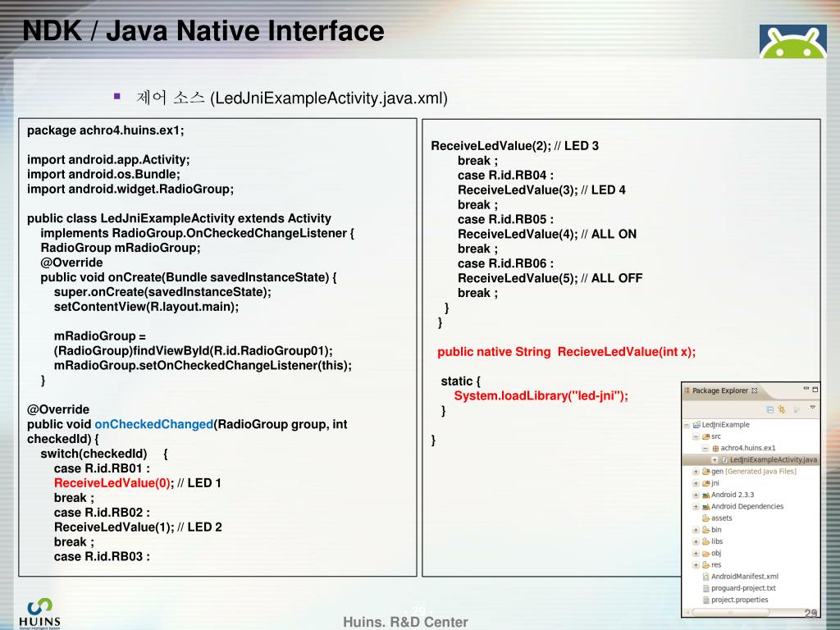Click the res folder icon
The width and height of the screenshot is (840, 630).
(706, 564)
